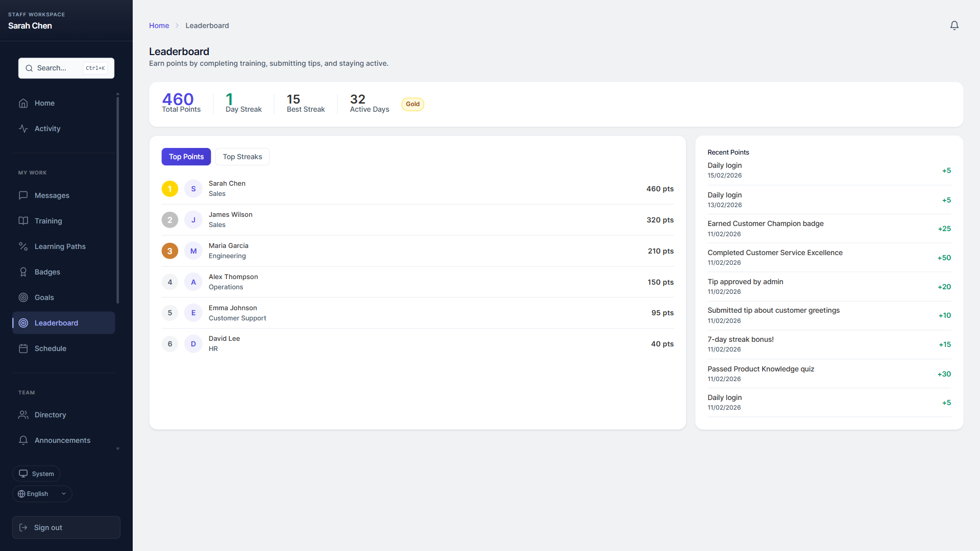The width and height of the screenshot is (980, 551).
Task: Open Messages via chat bubble icon
Action: pyautogui.click(x=23, y=195)
